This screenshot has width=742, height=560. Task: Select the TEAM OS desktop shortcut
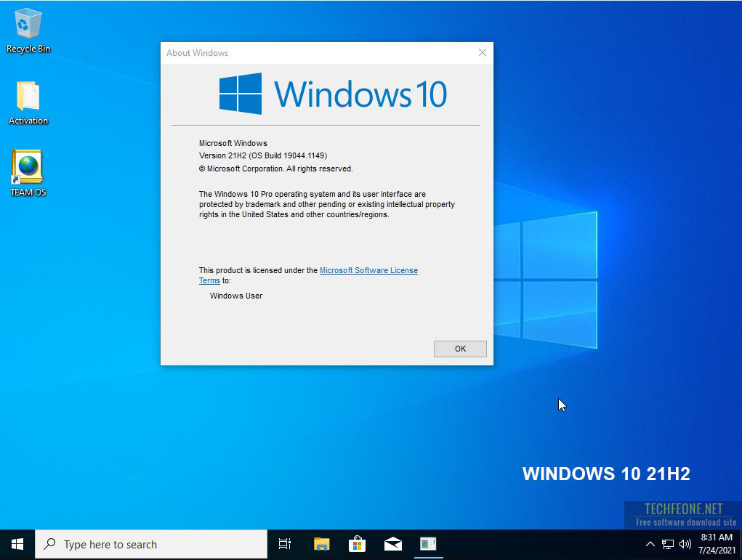(28, 173)
